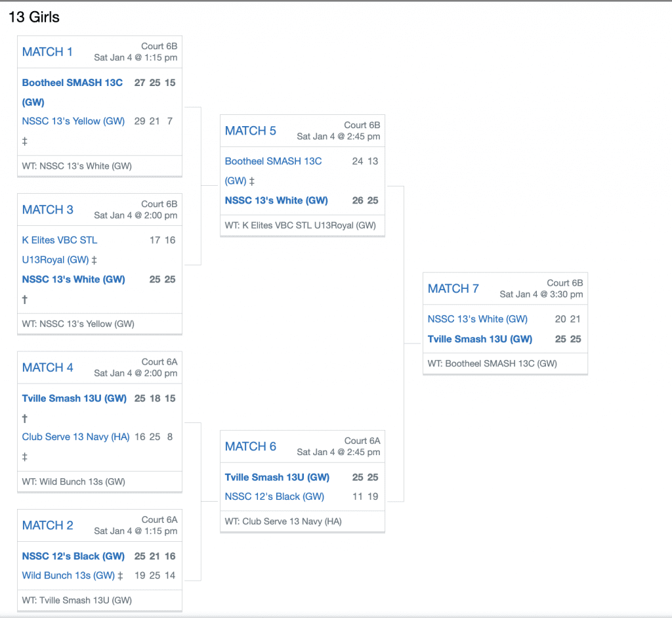The width and height of the screenshot is (672, 618).
Task: Click Court 6B label in Match 3
Action: (x=159, y=204)
